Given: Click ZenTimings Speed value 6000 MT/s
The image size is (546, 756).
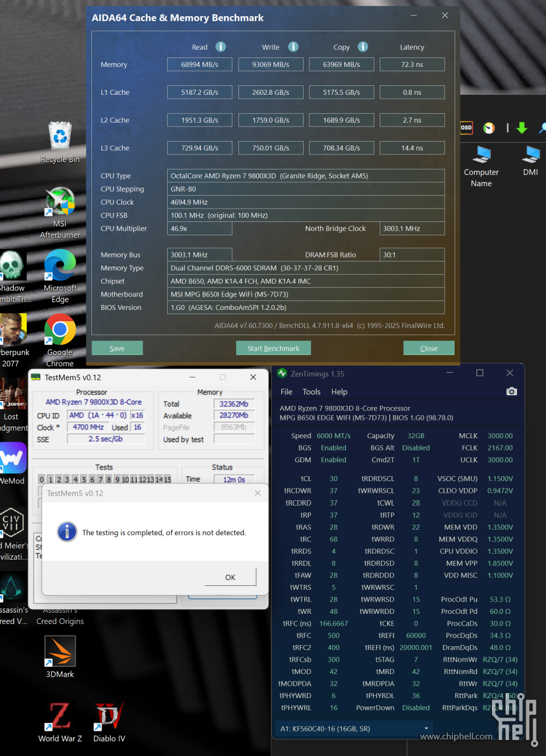Looking at the screenshot, I should pos(334,435).
